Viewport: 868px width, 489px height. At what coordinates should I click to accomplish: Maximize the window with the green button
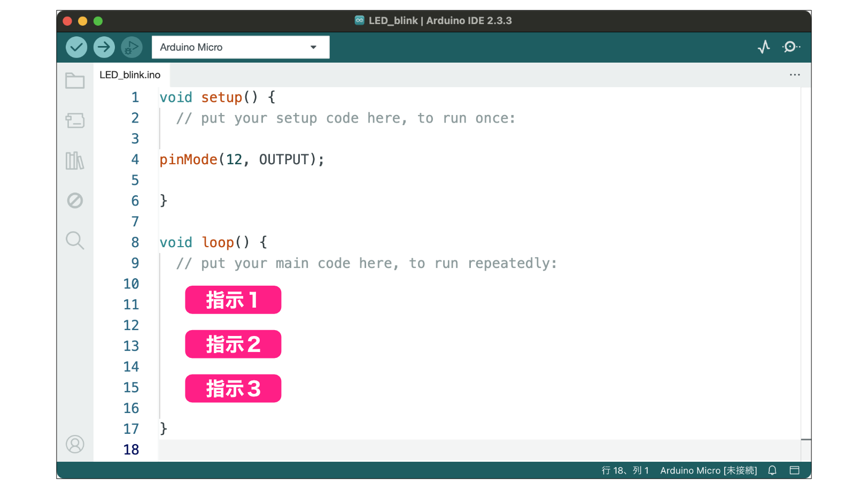pos(98,21)
